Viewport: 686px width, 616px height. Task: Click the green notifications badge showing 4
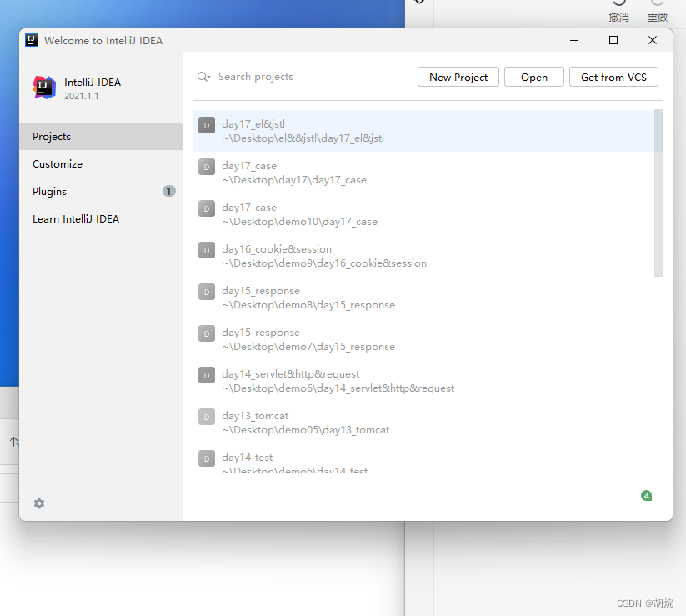(646, 496)
